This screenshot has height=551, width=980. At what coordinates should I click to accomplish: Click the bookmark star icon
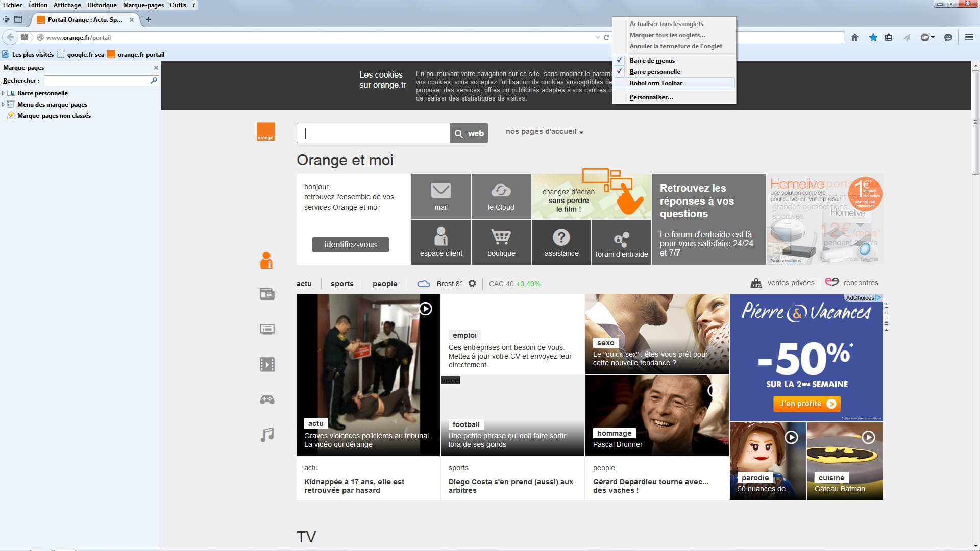pos(873,37)
